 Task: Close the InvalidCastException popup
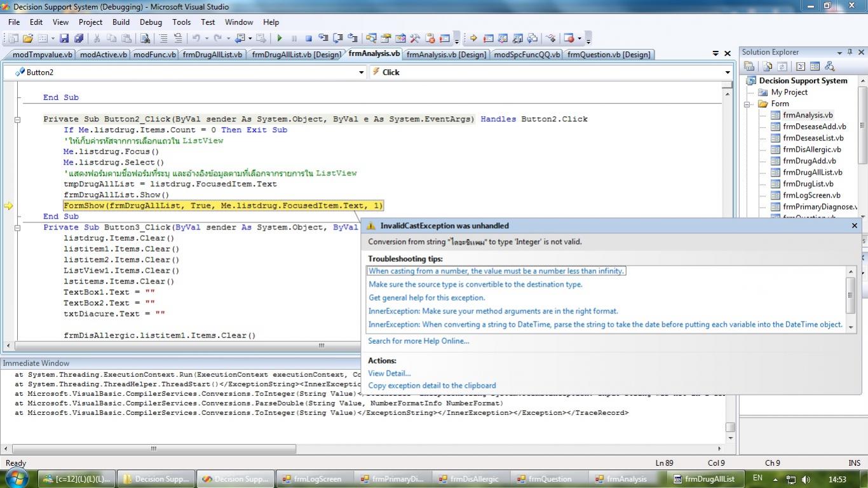click(854, 226)
